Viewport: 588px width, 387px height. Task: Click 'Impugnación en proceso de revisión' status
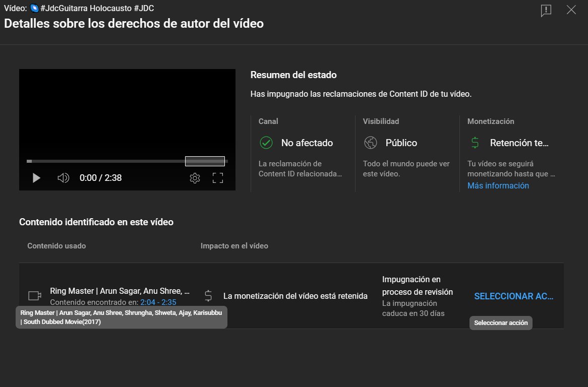point(418,286)
